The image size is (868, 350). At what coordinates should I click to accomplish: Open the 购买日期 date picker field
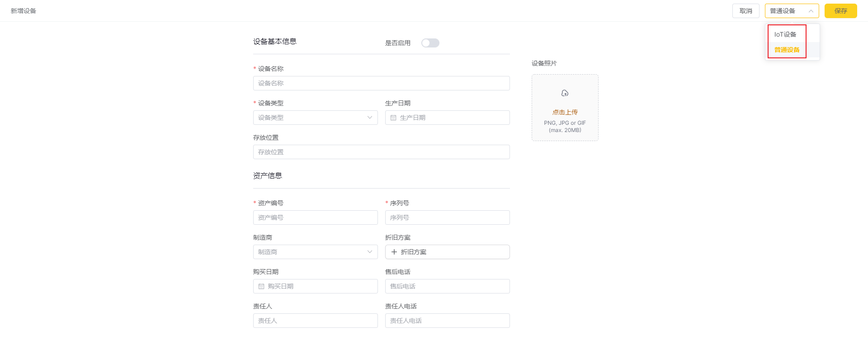316,286
